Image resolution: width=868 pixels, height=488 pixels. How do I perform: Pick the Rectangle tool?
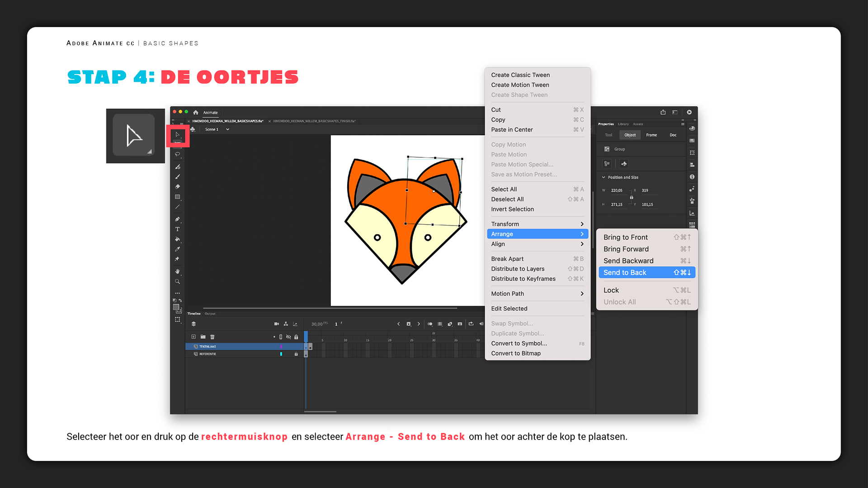177,197
